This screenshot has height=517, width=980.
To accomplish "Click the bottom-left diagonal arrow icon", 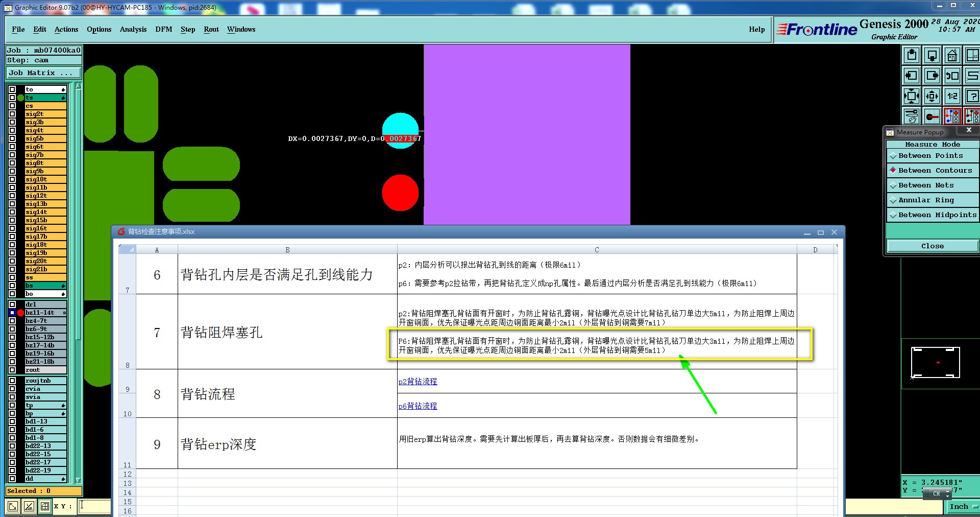I will [x=13, y=506].
